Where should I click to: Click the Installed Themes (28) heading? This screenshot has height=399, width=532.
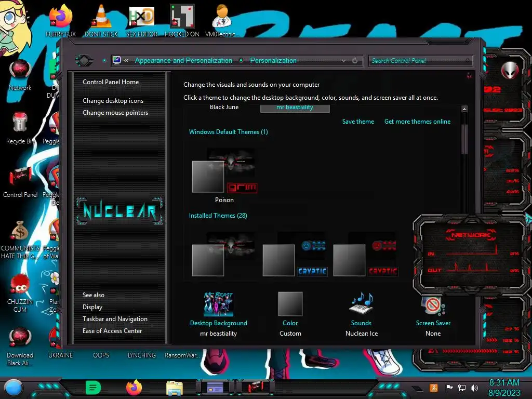[x=218, y=216]
